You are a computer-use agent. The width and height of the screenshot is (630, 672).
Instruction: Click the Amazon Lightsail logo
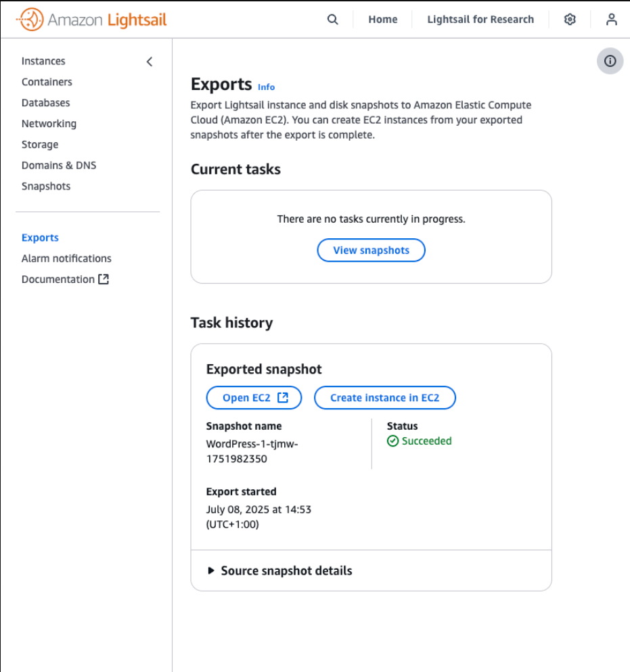pyautogui.click(x=91, y=20)
